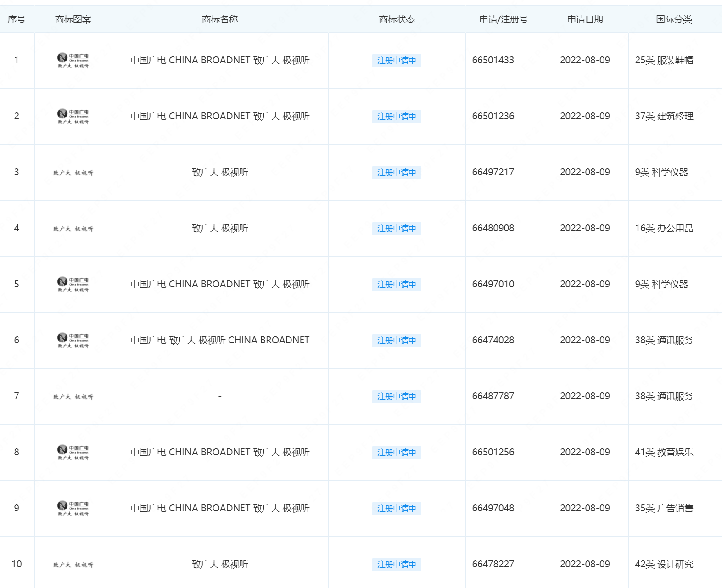Click registration number 66501433
This screenshot has width=722, height=588.
click(x=493, y=60)
